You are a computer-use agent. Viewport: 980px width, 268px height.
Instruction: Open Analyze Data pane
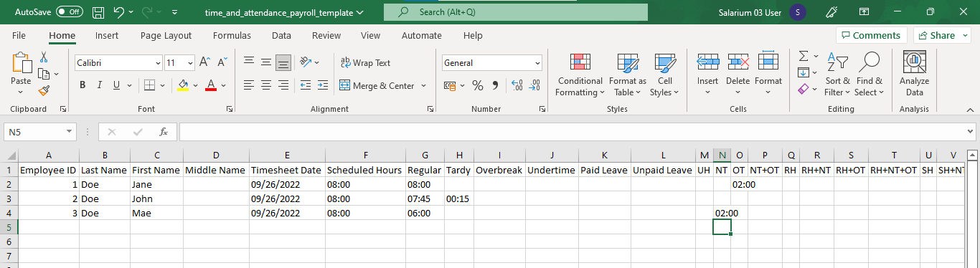914,75
